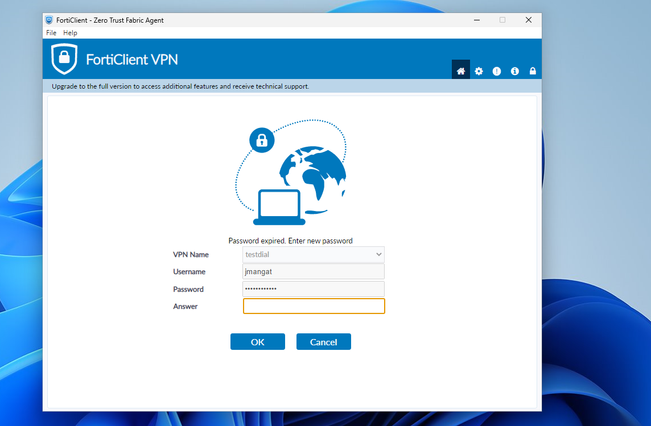The width and height of the screenshot is (651, 426).
Task: Open the Help menu
Action: pyautogui.click(x=70, y=33)
